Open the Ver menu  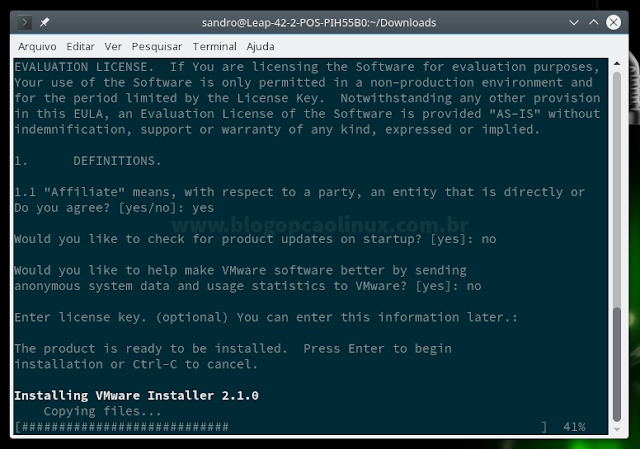[x=113, y=47]
